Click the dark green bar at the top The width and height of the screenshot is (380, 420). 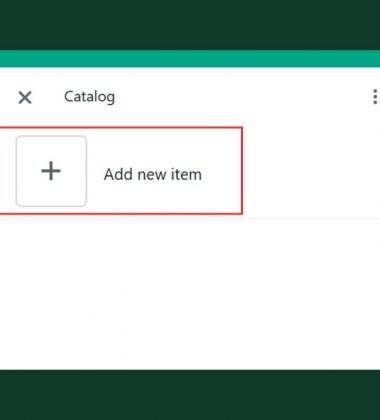coord(190,25)
